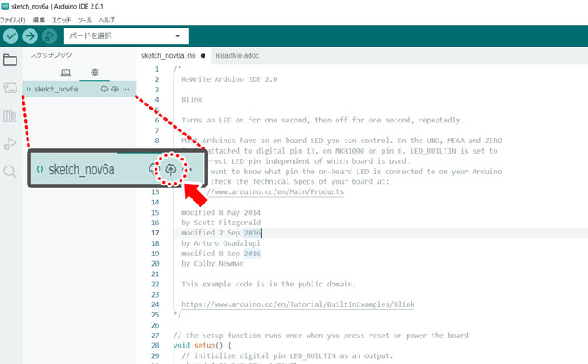The width and height of the screenshot is (588, 364).
Task: Open the Sketchbook folder sidebar icon
Action: [x=10, y=60]
